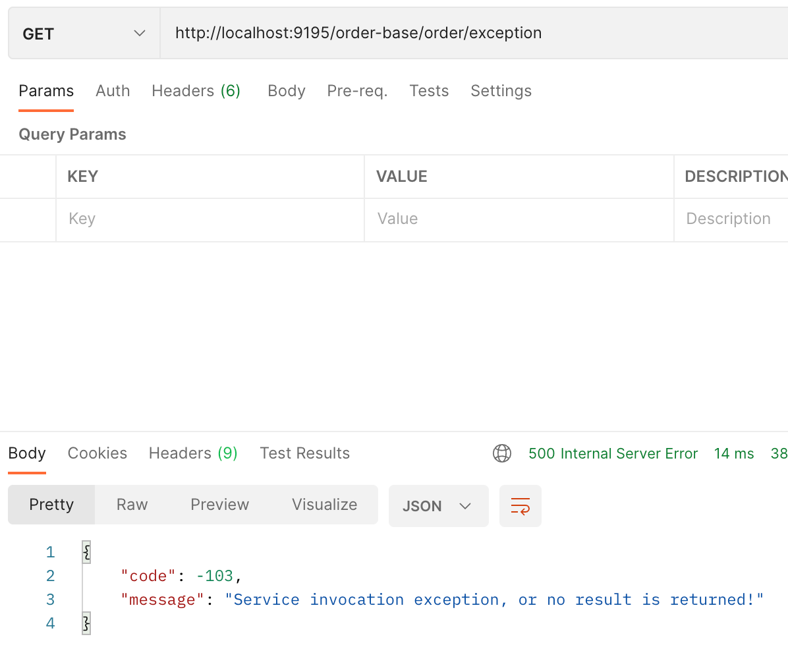Open the Settings tab
Viewport: 788px width, 672px height.
click(x=501, y=91)
